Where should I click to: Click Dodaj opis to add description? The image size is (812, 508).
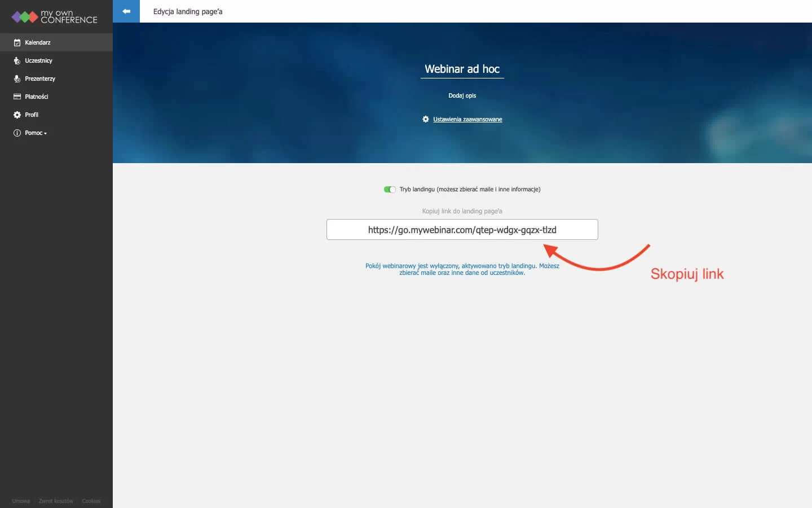pos(462,95)
